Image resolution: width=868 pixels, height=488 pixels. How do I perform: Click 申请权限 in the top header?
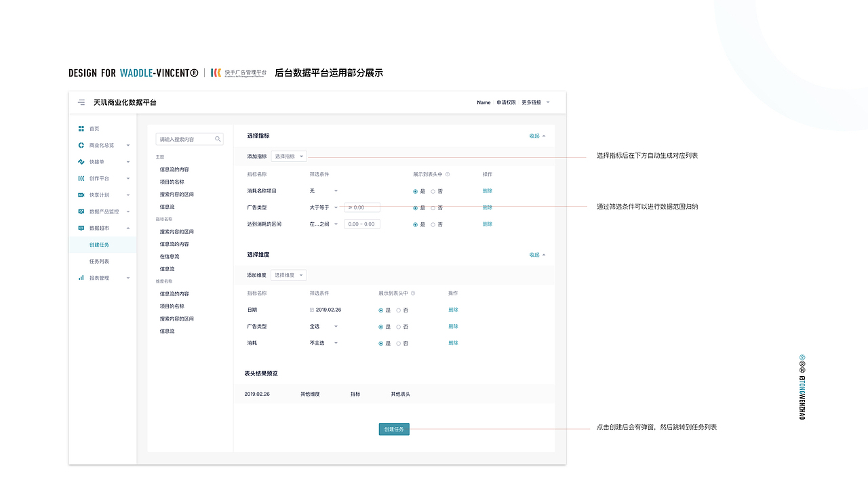506,102
